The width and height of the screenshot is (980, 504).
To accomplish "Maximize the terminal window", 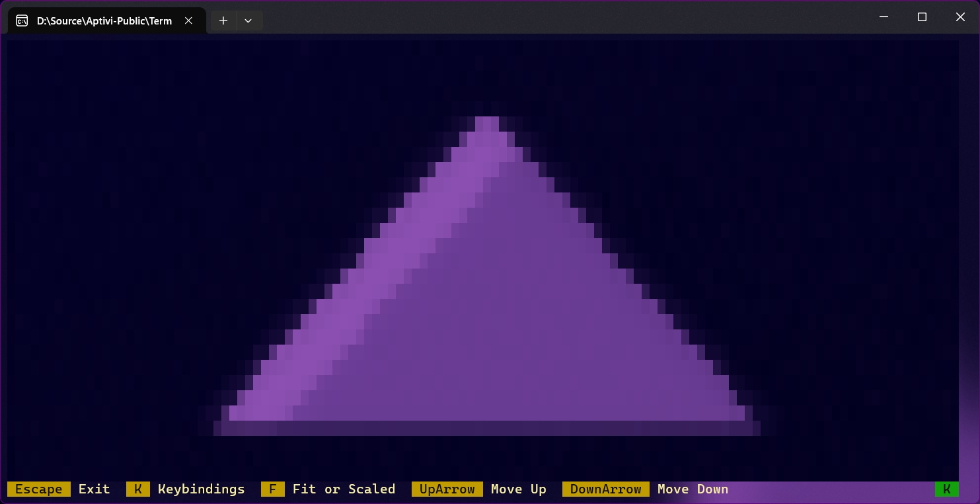I will pyautogui.click(x=922, y=17).
